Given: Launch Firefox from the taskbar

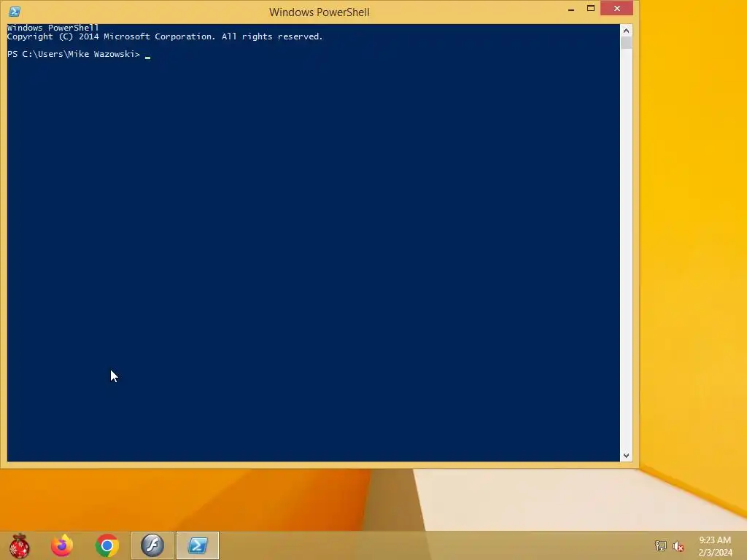Looking at the screenshot, I should point(62,545).
